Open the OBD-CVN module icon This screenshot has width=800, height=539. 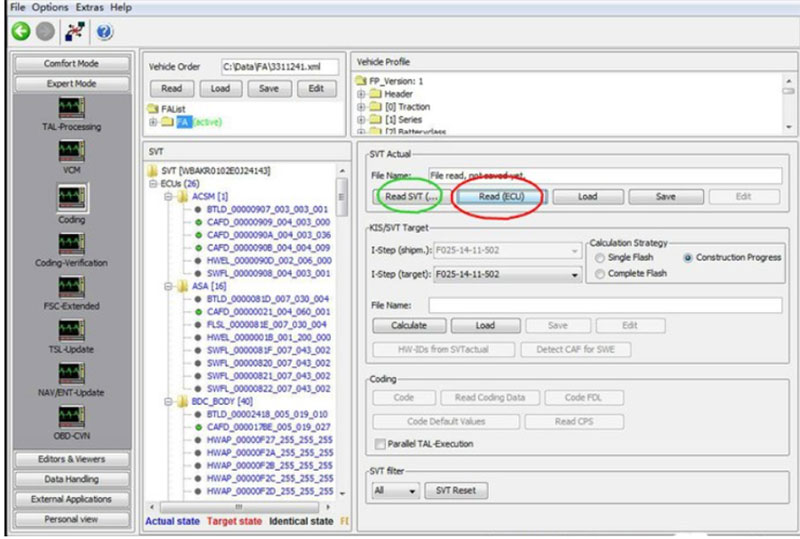pyautogui.click(x=71, y=416)
